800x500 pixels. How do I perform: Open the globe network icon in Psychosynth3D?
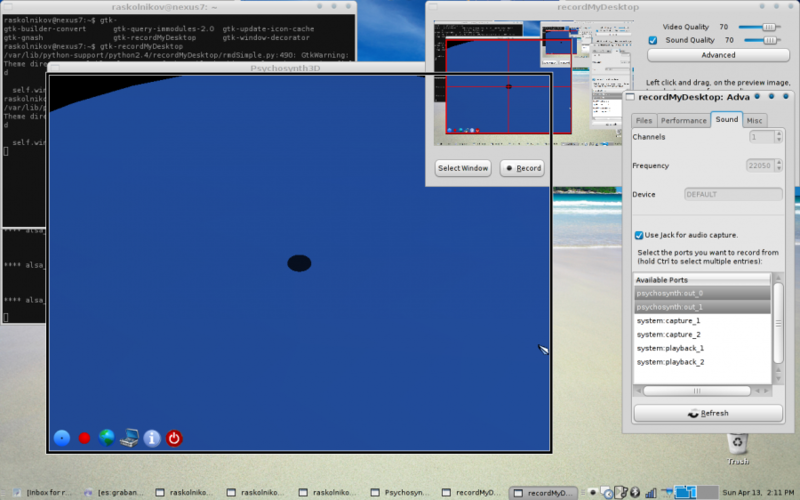pos(107,438)
